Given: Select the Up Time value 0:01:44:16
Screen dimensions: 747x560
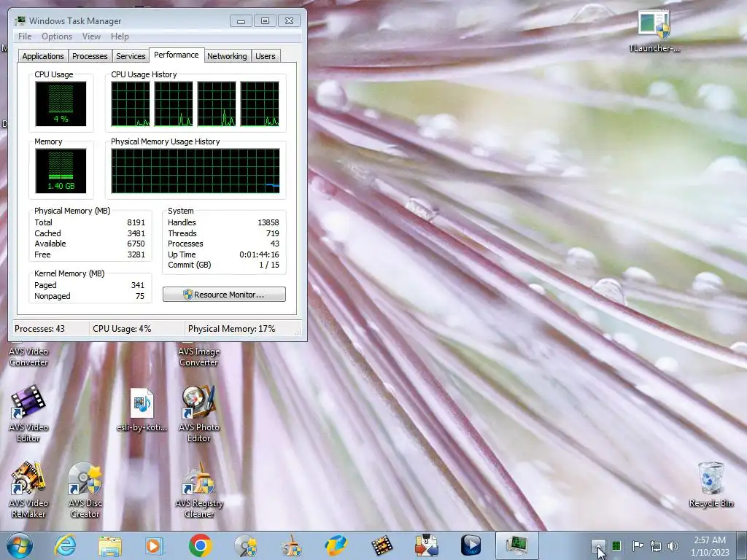Looking at the screenshot, I should pyautogui.click(x=259, y=254).
